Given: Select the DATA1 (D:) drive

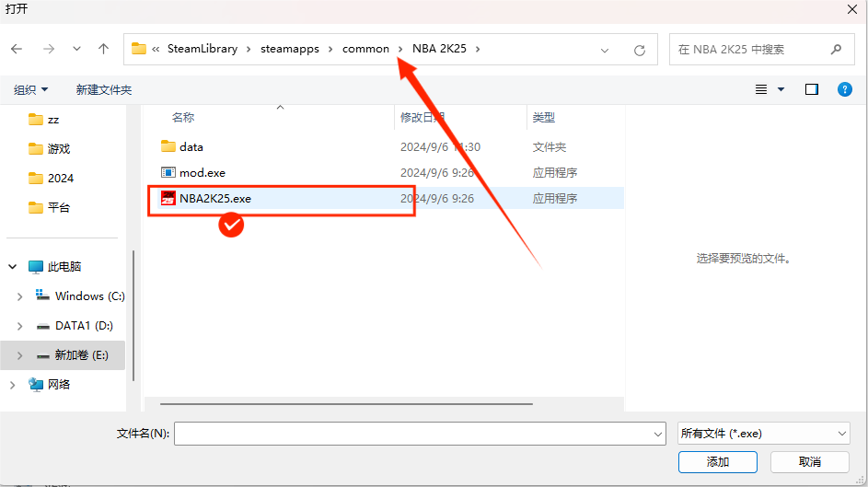Looking at the screenshot, I should (x=82, y=326).
